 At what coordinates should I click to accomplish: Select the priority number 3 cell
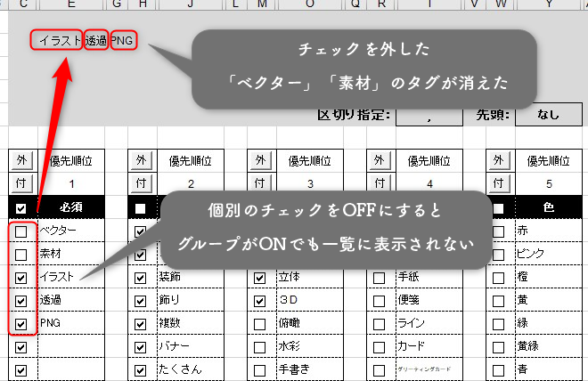click(310, 183)
